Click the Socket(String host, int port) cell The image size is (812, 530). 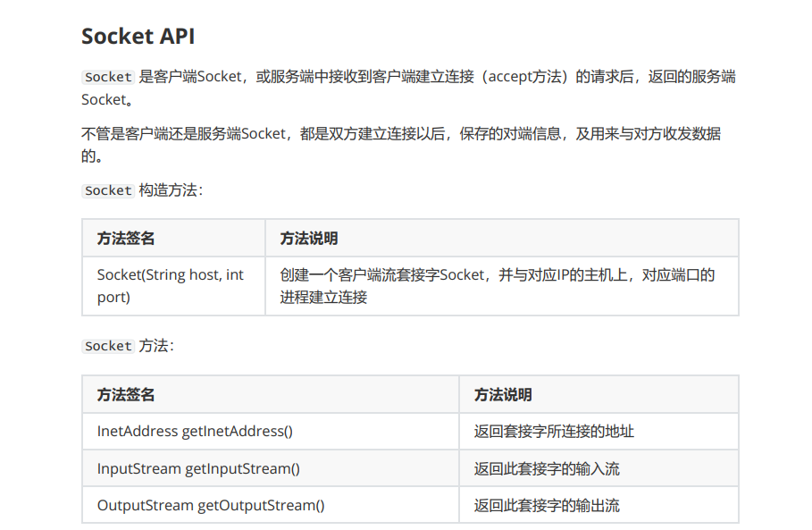point(168,286)
